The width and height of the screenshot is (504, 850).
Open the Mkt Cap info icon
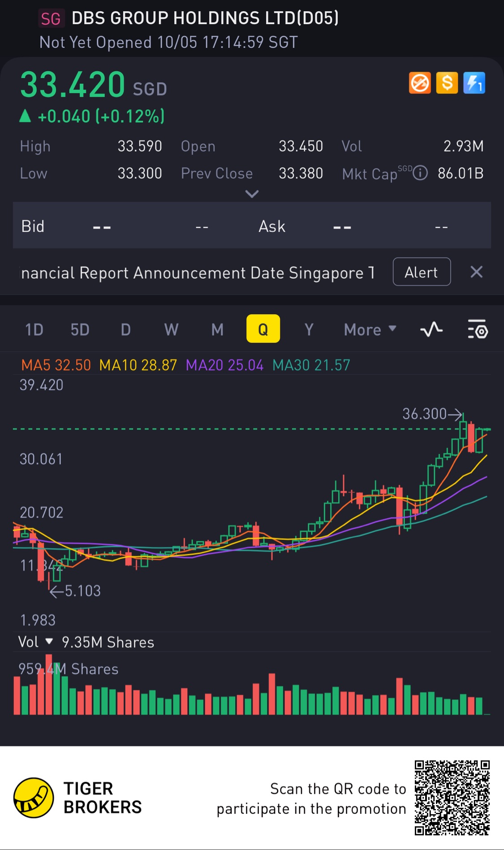click(x=420, y=173)
